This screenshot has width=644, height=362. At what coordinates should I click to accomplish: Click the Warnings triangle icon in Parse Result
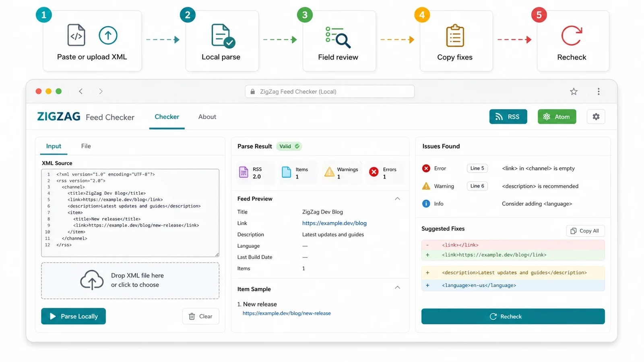pyautogui.click(x=329, y=172)
